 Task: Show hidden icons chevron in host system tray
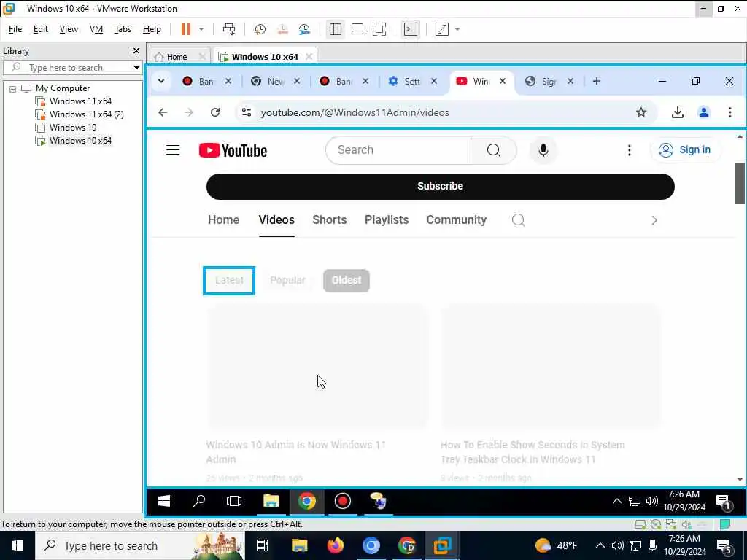(x=600, y=545)
